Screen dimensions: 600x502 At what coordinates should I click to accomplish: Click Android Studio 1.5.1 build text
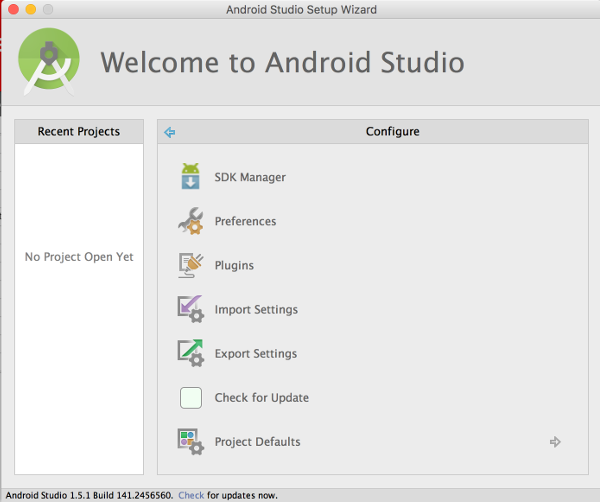[89, 495]
